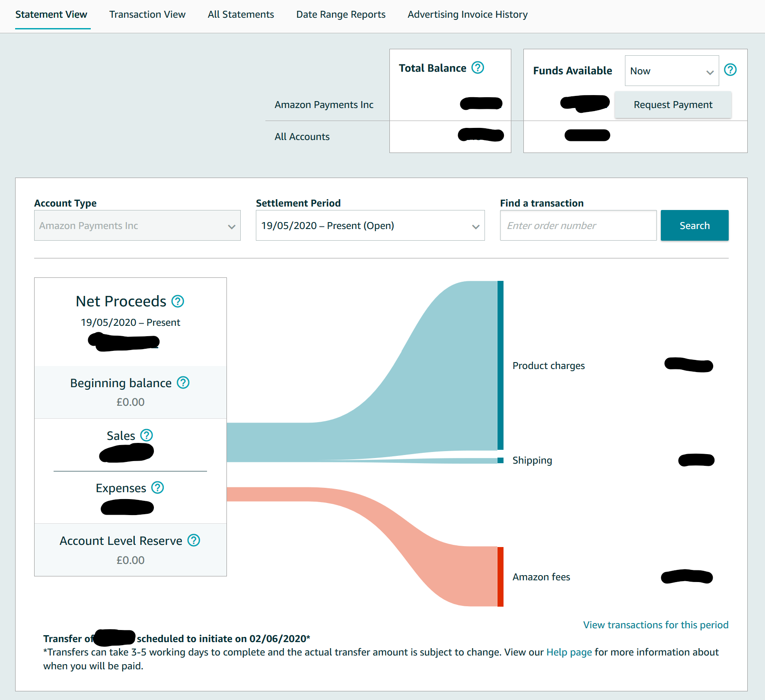765x700 pixels.
Task: Open Net Proceeds help tooltip icon
Action: coord(178,301)
